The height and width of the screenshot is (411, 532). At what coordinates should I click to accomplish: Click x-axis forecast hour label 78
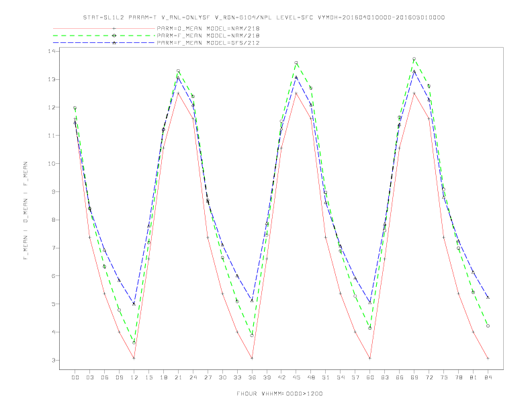[x=458, y=377]
